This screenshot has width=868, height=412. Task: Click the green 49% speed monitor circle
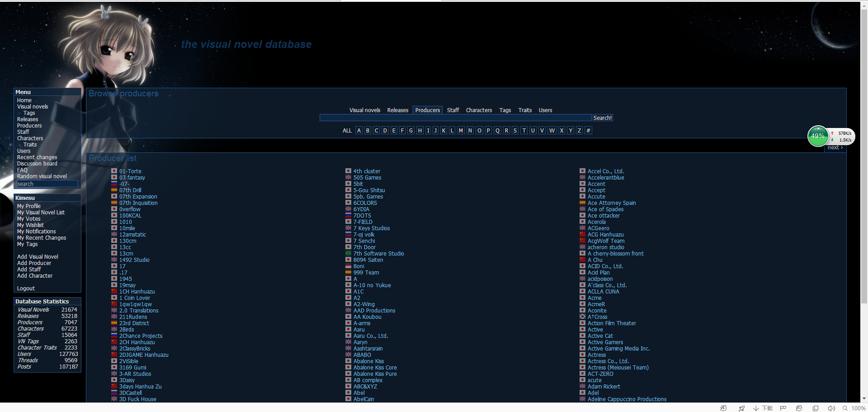[x=818, y=136]
